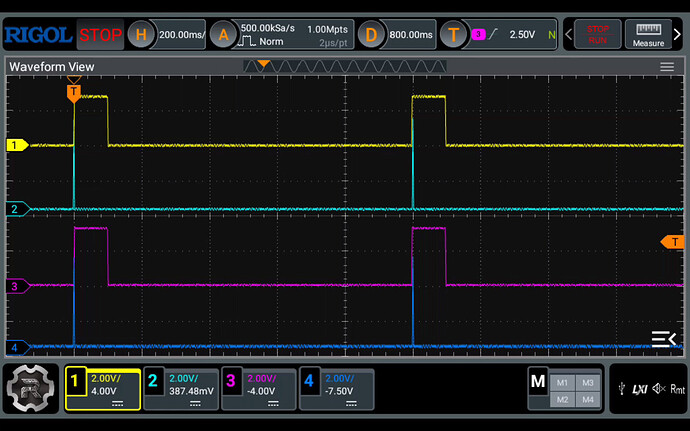
Task: Open Waveform View hamburger menu
Action: click(667, 66)
